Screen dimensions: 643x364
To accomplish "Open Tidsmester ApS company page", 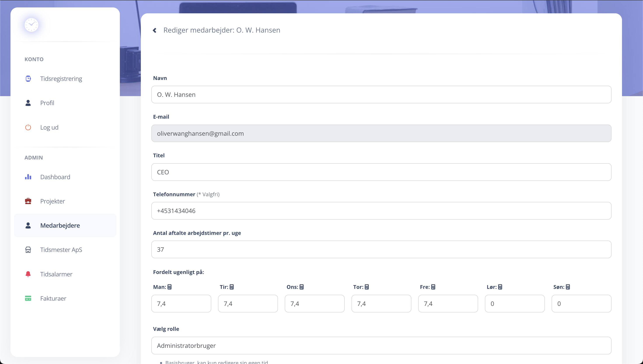I will pos(61,250).
